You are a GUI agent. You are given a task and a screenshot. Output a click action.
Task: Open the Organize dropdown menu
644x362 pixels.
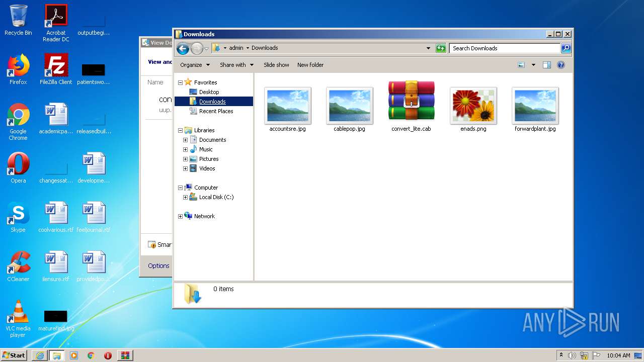(195, 65)
